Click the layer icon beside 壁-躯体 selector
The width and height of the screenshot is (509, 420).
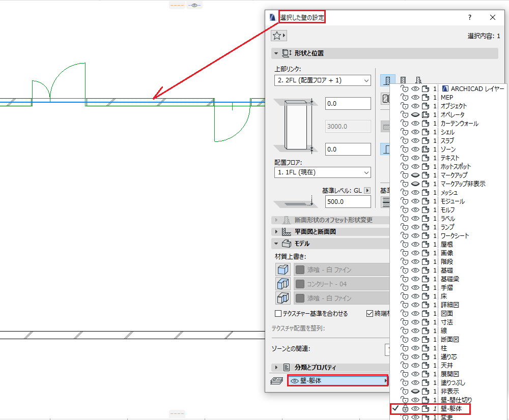coord(276,381)
